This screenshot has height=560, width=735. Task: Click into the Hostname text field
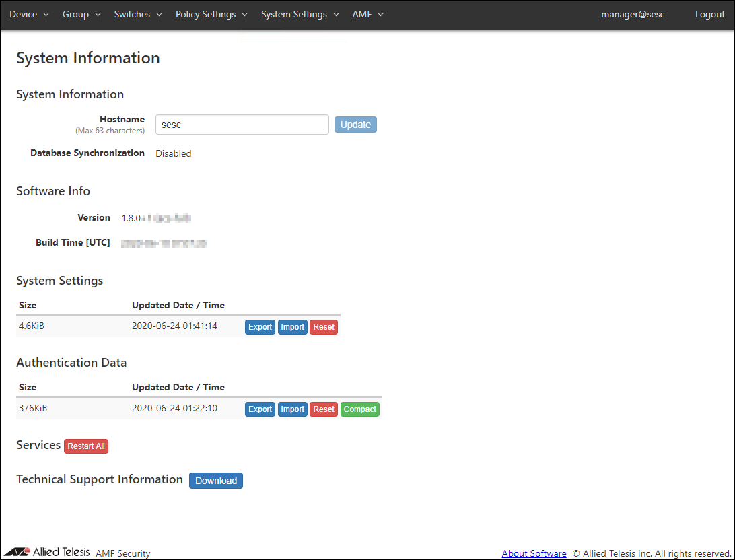242,125
